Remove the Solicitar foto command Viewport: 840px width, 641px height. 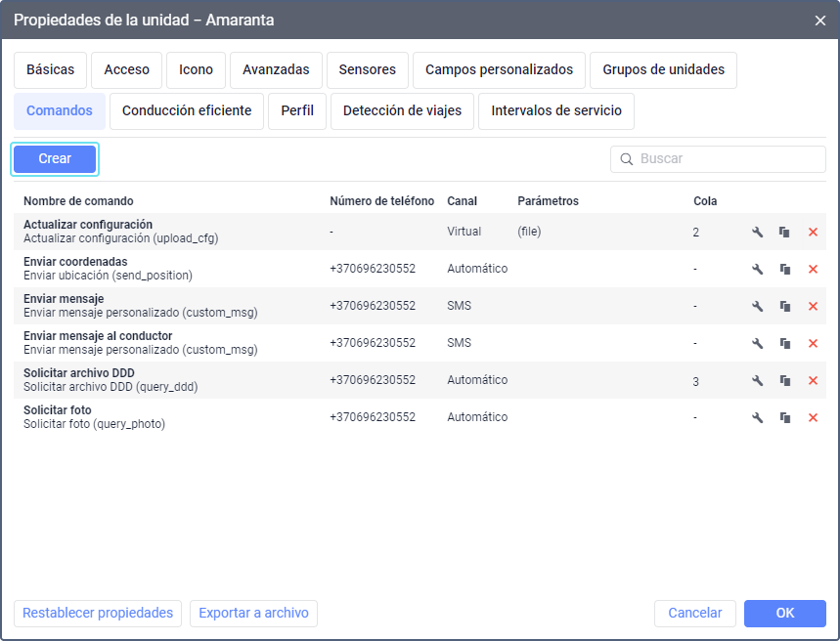[x=813, y=417]
